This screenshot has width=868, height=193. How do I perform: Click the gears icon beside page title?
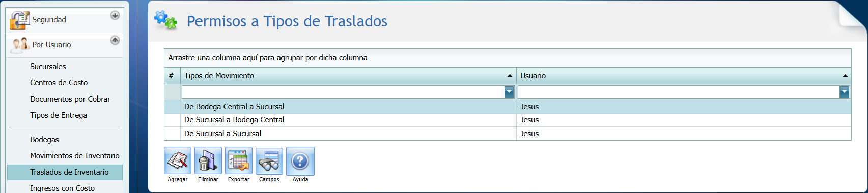point(165,20)
